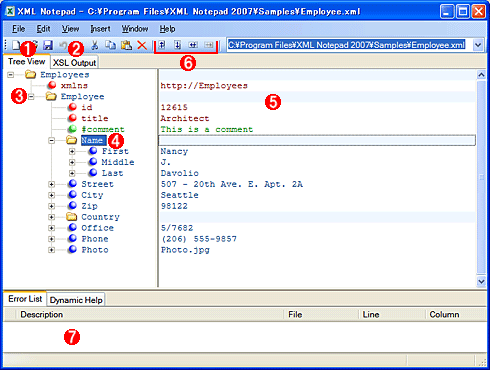Screen dimensions: 490x370
Task: Click the empty value box of Name row
Action: [x=317, y=140]
